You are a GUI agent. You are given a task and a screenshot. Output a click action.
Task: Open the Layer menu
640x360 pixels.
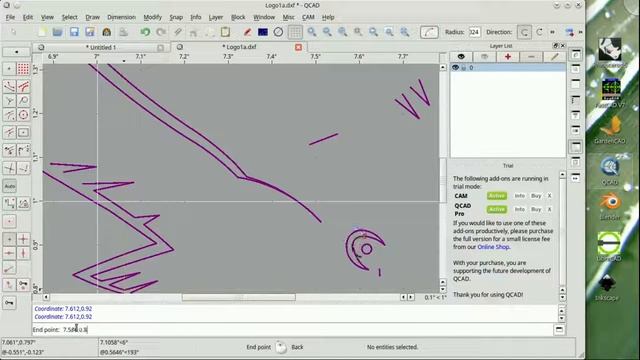pyautogui.click(x=216, y=17)
